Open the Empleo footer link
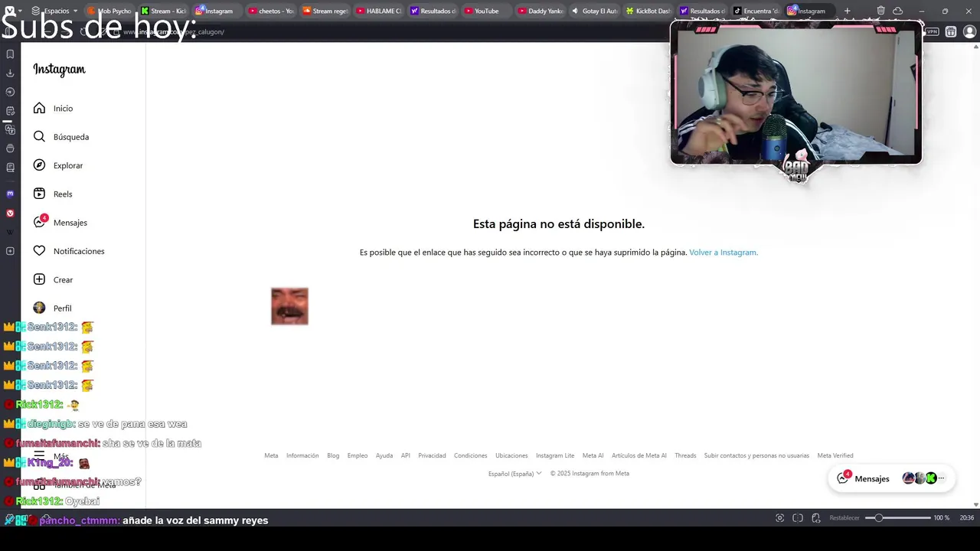980x551 pixels. (358, 455)
